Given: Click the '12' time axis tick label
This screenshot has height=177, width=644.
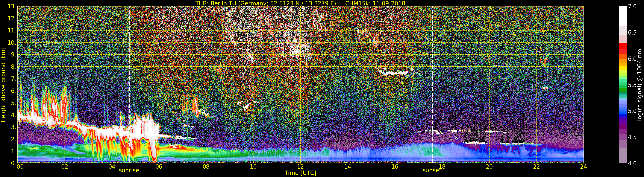Looking at the screenshot, I should coord(300,166).
